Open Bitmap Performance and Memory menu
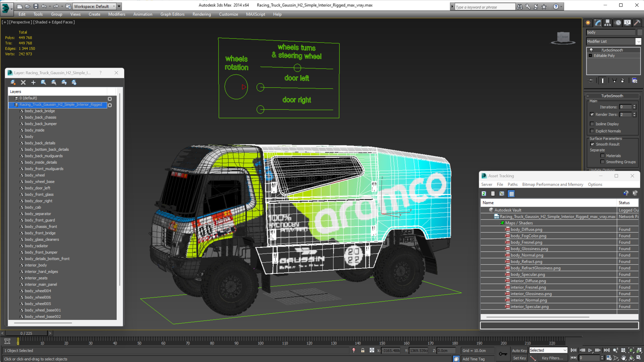 pyautogui.click(x=553, y=184)
